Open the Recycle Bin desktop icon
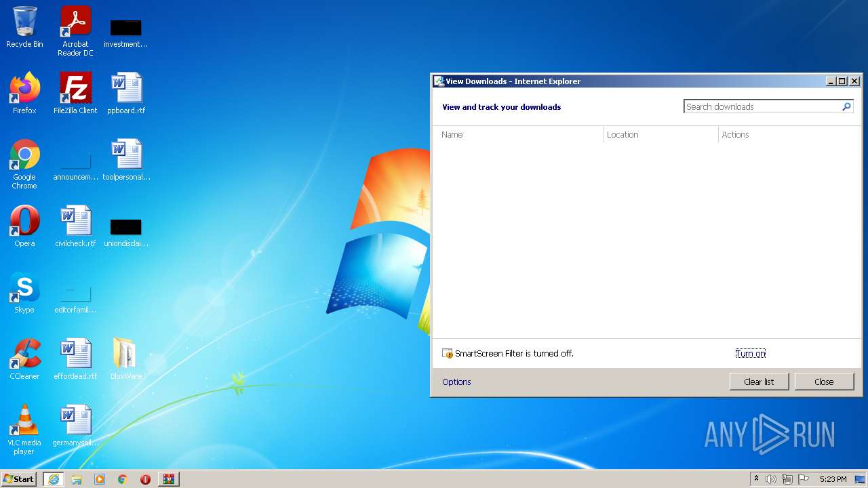 24,27
